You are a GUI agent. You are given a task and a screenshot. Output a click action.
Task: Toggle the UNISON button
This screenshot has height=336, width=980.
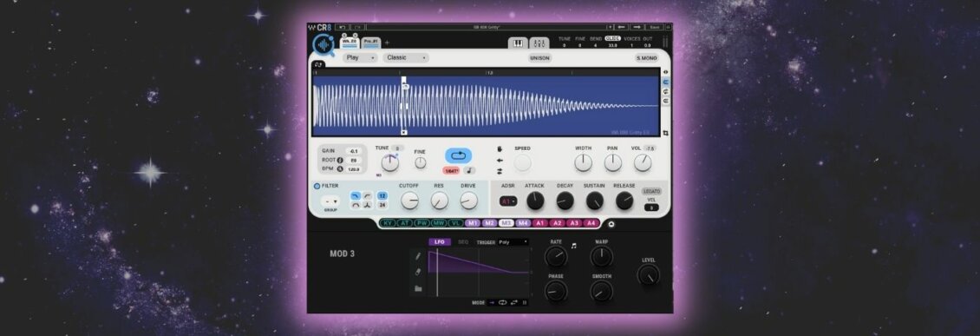point(539,58)
